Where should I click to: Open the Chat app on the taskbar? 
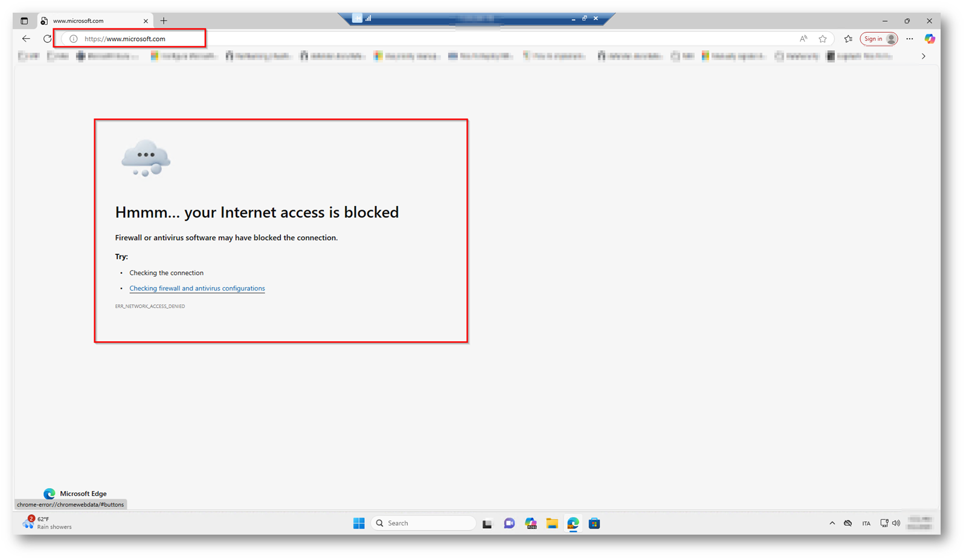pyautogui.click(x=509, y=523)
